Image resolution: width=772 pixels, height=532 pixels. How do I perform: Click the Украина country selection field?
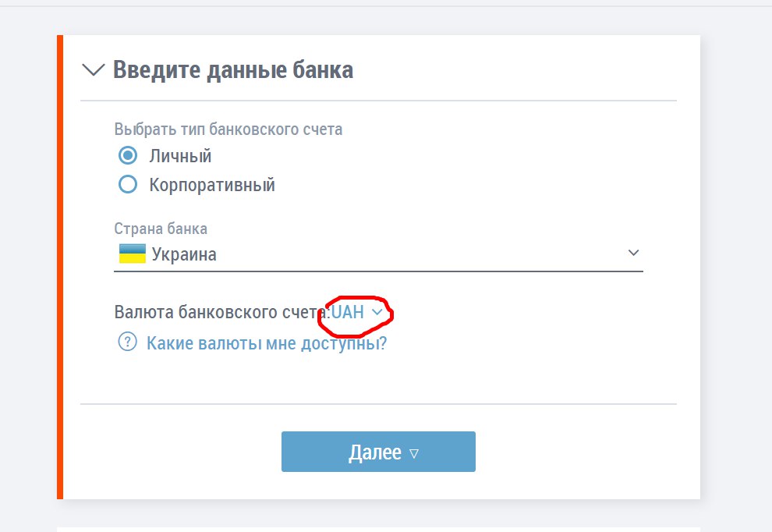pyautogui.click(x=378, y=254)
